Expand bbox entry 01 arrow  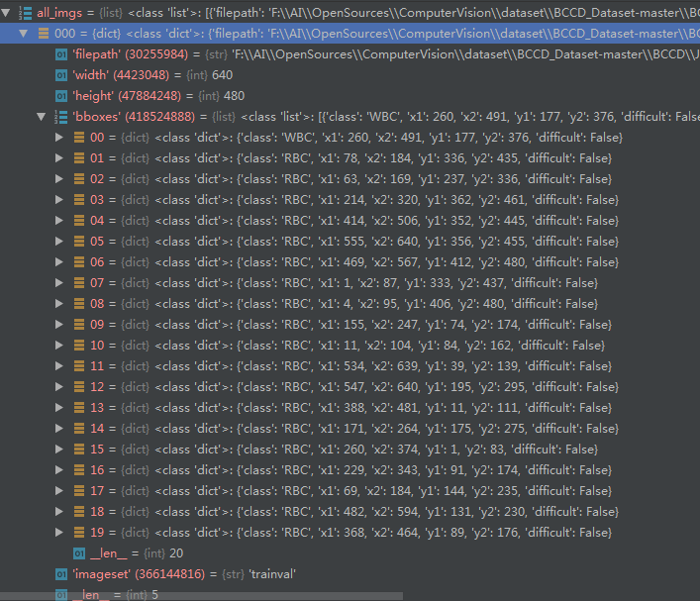click(x=59, y=158)
